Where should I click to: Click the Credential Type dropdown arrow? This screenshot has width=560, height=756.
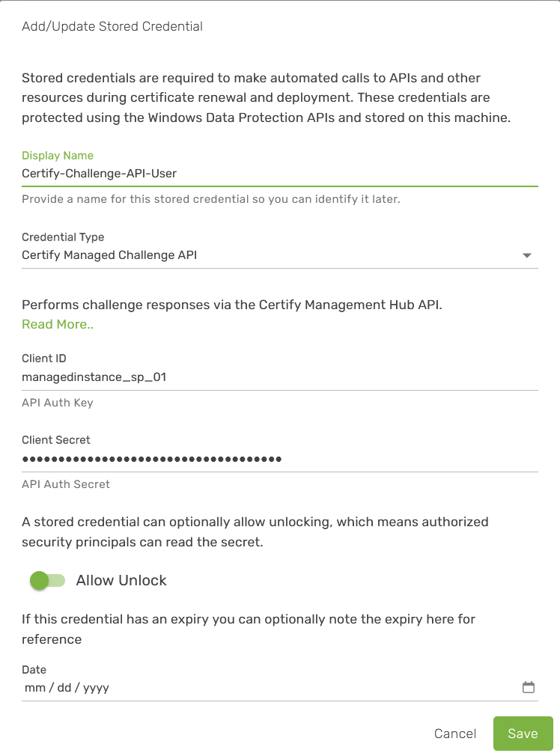[x=526, y=255]
